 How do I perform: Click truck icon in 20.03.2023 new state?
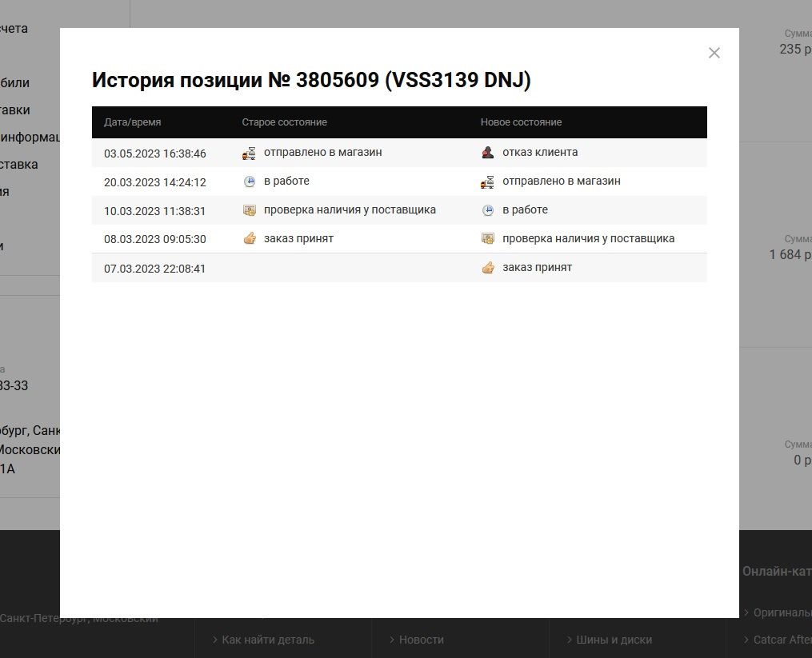pos(487,181)
